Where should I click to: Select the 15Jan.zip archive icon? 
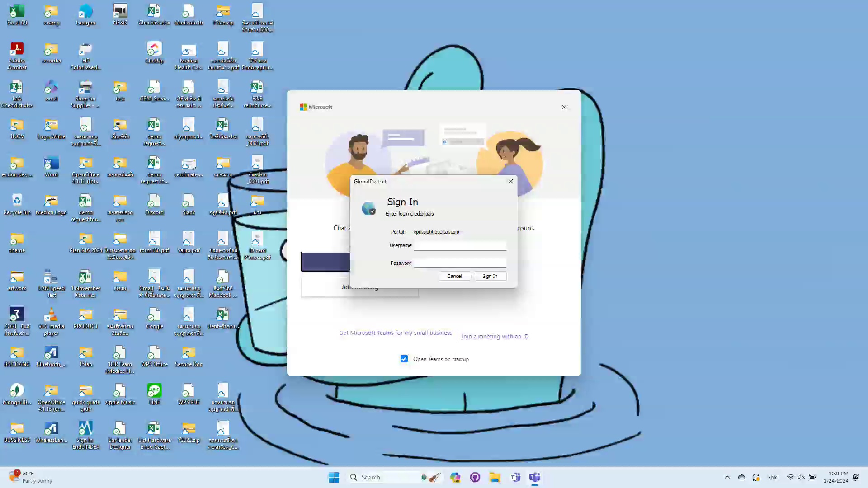pyautogui.click(x=223, y=15)
